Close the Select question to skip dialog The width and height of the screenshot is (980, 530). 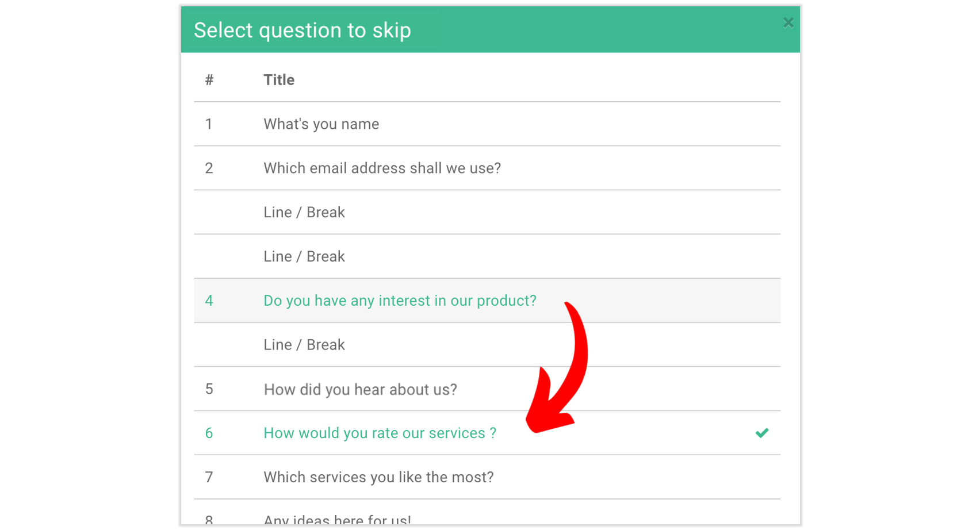coord(788,22)
